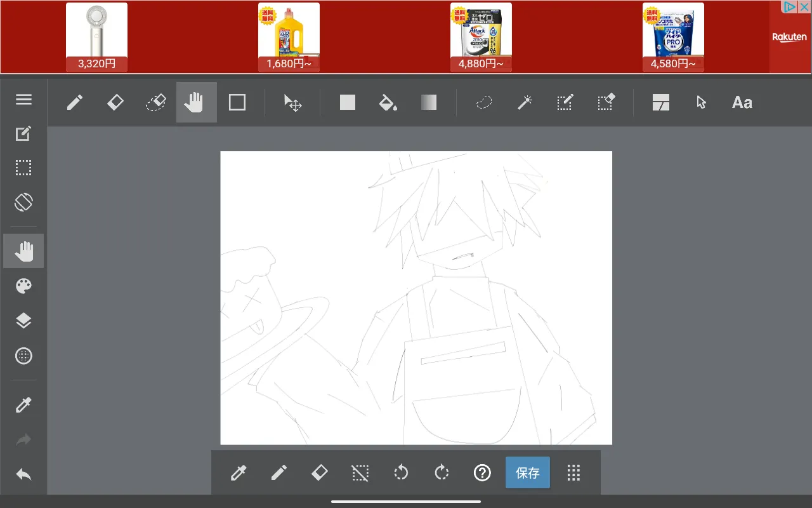
Task: Choose the Gradient tool
Action: [x=429, y=102]
